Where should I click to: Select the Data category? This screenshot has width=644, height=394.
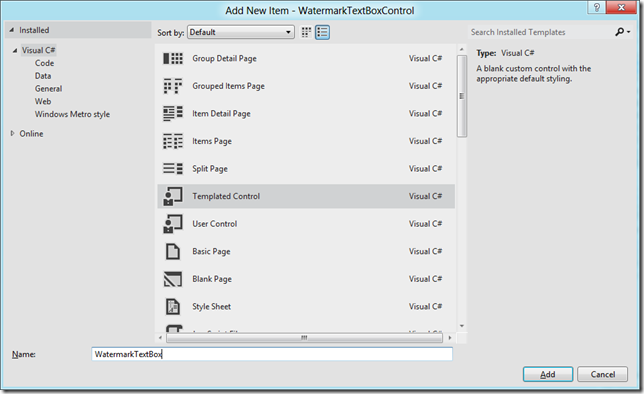[x=43, y=76]
